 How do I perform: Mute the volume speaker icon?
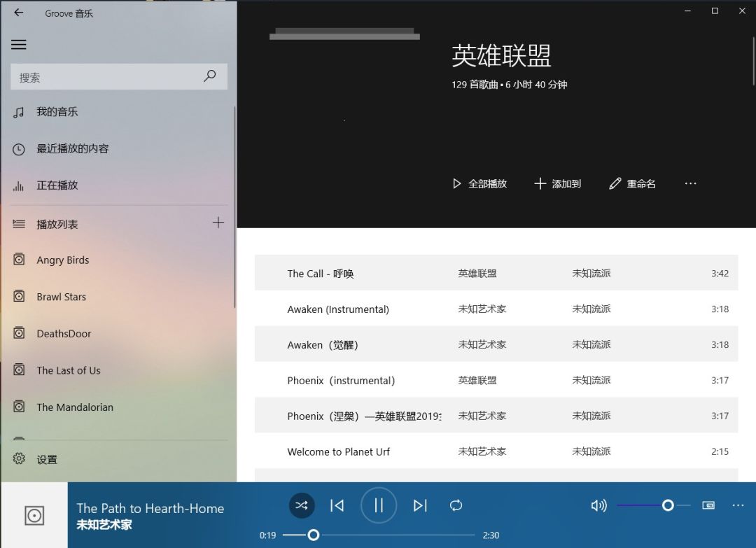598,505
